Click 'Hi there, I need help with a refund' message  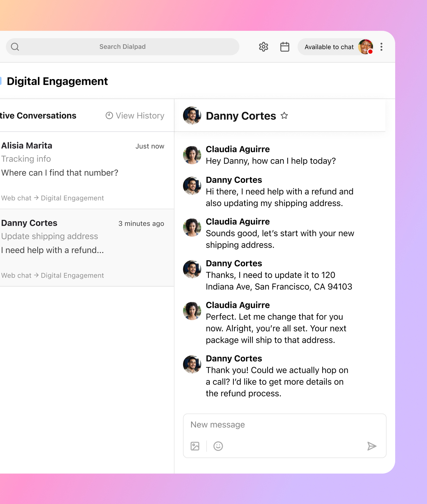pyautogui.click(x=280, y=197)
